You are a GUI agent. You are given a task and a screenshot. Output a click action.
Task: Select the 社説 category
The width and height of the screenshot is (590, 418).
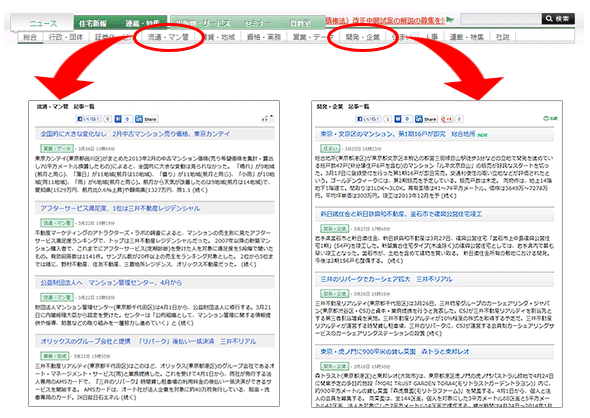502,37
